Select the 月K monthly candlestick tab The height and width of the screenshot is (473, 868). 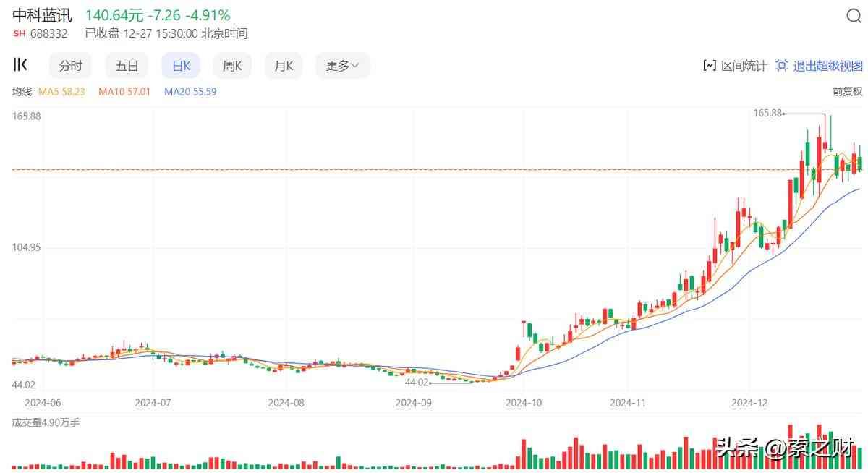tap(284, 66)
